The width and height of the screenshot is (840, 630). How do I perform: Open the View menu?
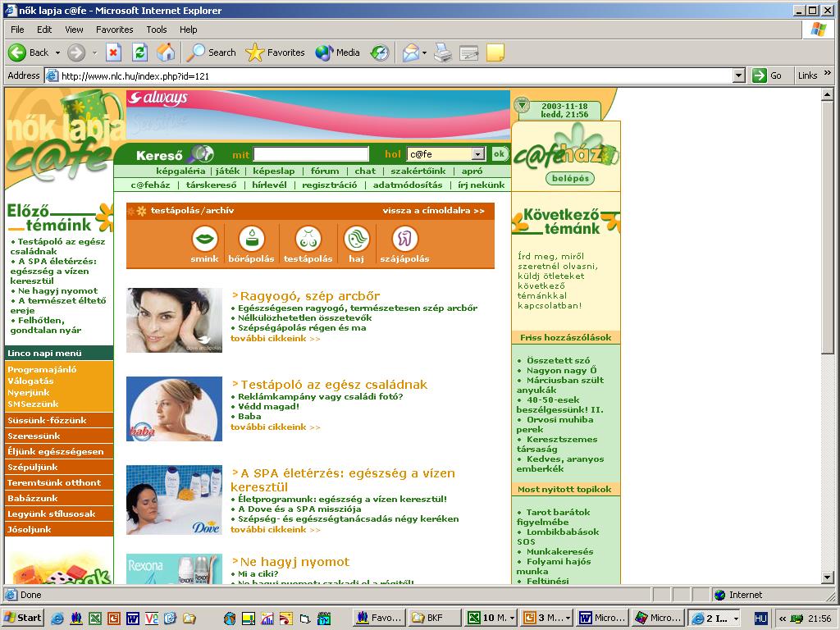74,30
